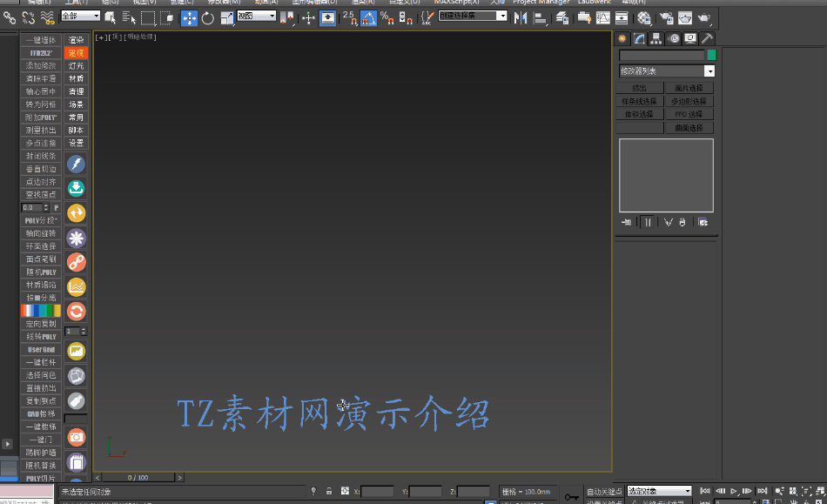Screen dimensions: 827x504
Task: Click the purple asterisk plugin icon
Action: [76, 238]
